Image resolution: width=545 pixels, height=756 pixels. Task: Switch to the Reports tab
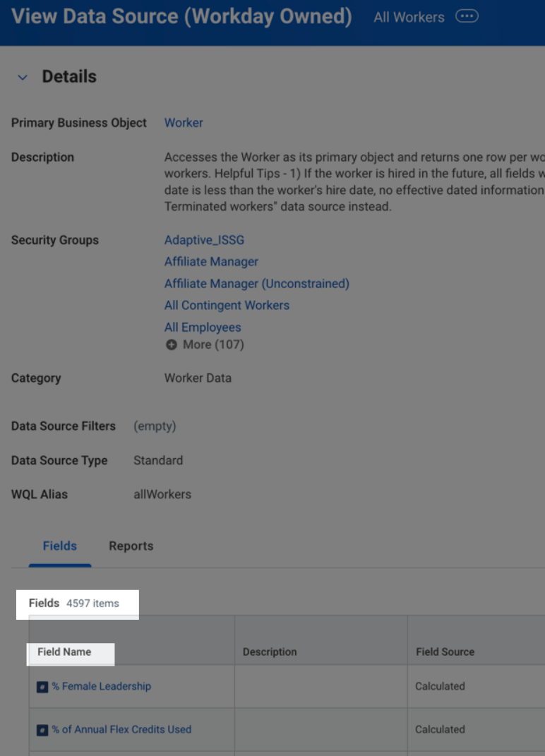(131, 546)
